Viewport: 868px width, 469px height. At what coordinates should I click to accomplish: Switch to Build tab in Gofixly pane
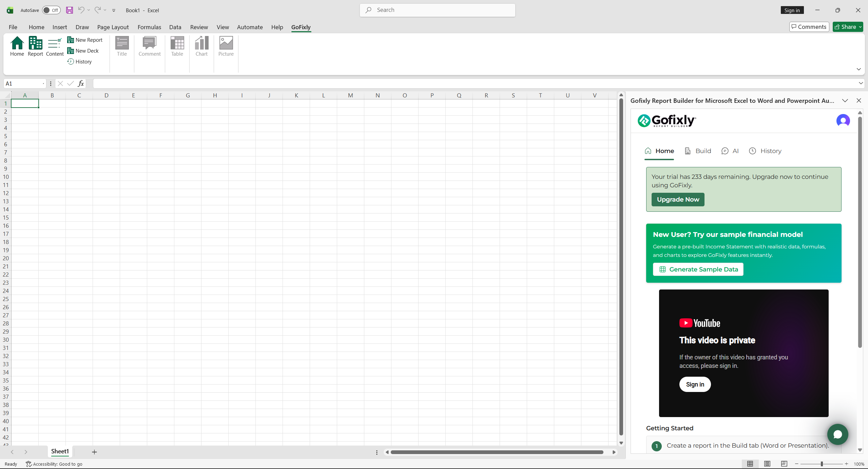tap(698, 151)
